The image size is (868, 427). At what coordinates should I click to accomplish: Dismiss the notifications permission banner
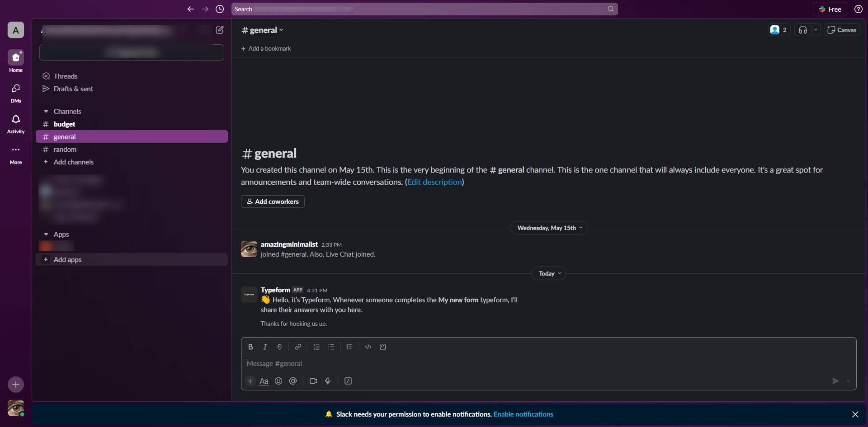tap(855, 414)
